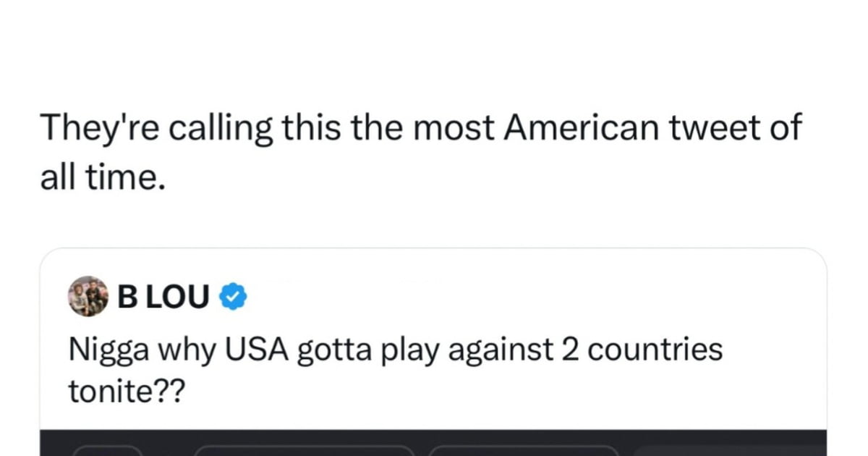Open B LOU's profile picture avatar
Image resolution: width=868 pixels, height=456 pixels.
coord(90,296)
